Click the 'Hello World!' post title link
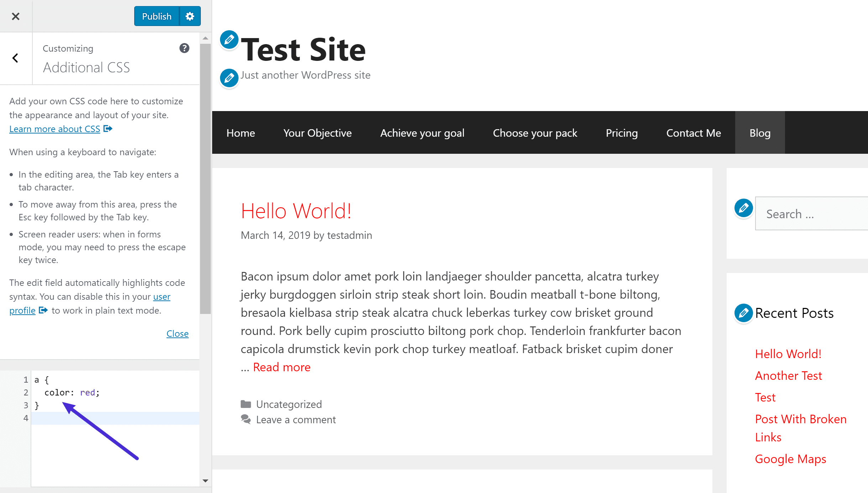 pyautogui.click(x=296, y=210)
